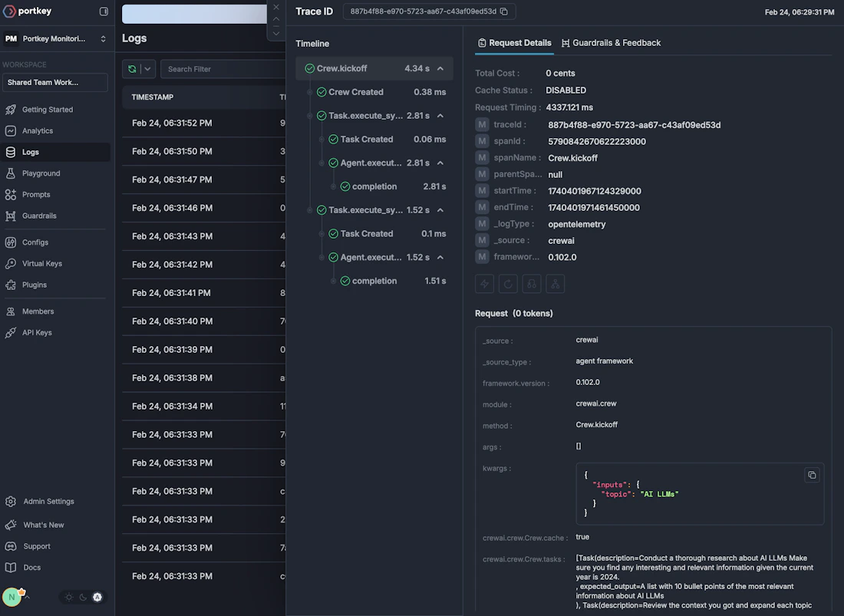Switch to light theme with the sun toggle
This screenshot has width=844, height=616.
[68, 597]
